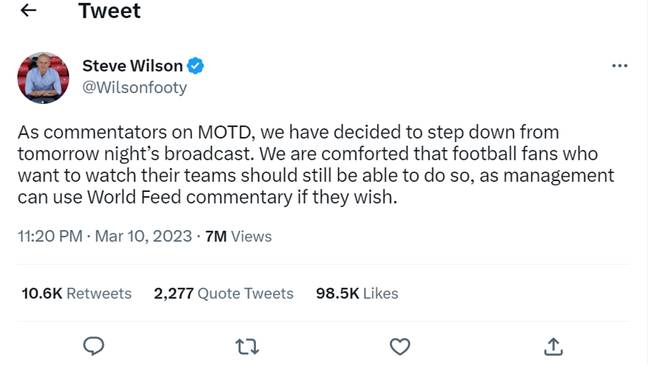Click the reply speech bubble icon
This screenshot has height=365, width=648.
(94, 346)
